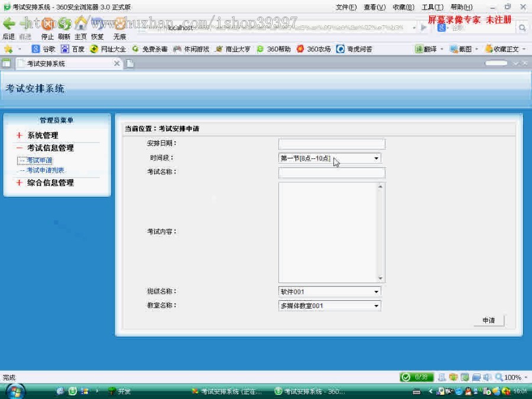This screenshot has width=532, height=399.
Task: Open the 查看(V) menu
Action: tap(375, 7)
